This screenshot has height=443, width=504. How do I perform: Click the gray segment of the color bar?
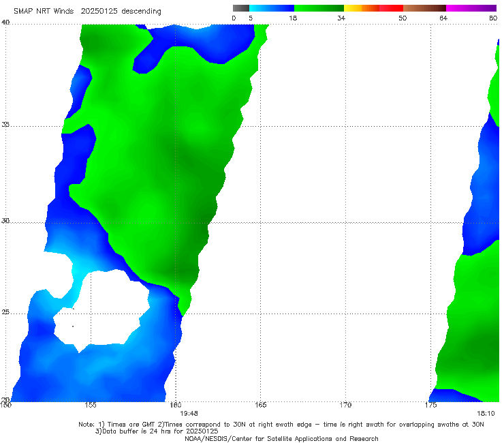pos(241,8)
